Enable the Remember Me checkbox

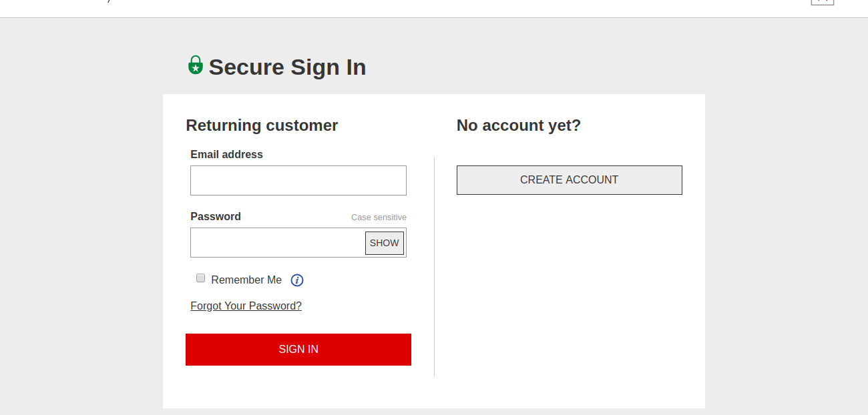click(200, 278)
